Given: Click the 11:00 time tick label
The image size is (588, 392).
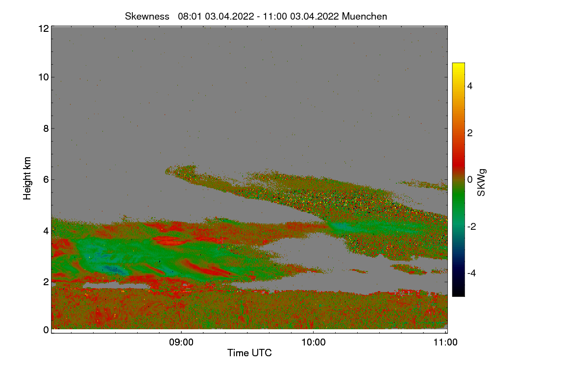Looking at the screenshot, I should [446, 343].
